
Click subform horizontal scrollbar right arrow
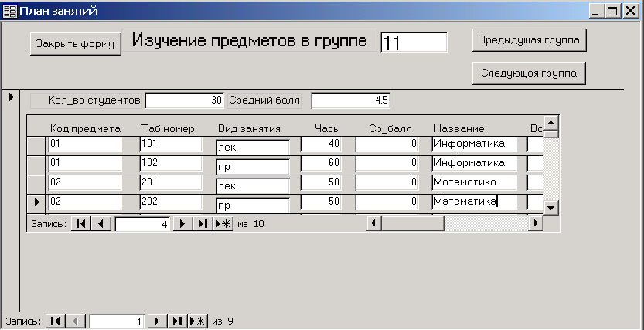[536, 223]
